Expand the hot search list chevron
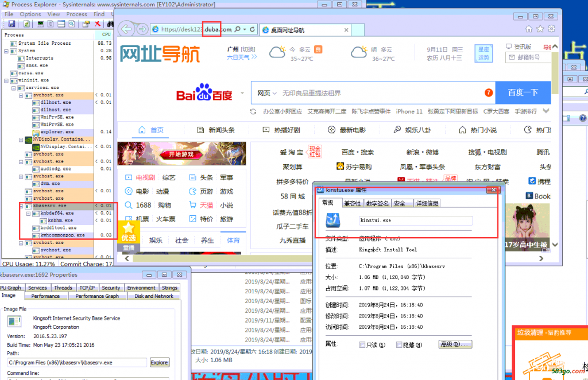Image resolution: width=588 pixels, height=380 pixels. [546, 111]
